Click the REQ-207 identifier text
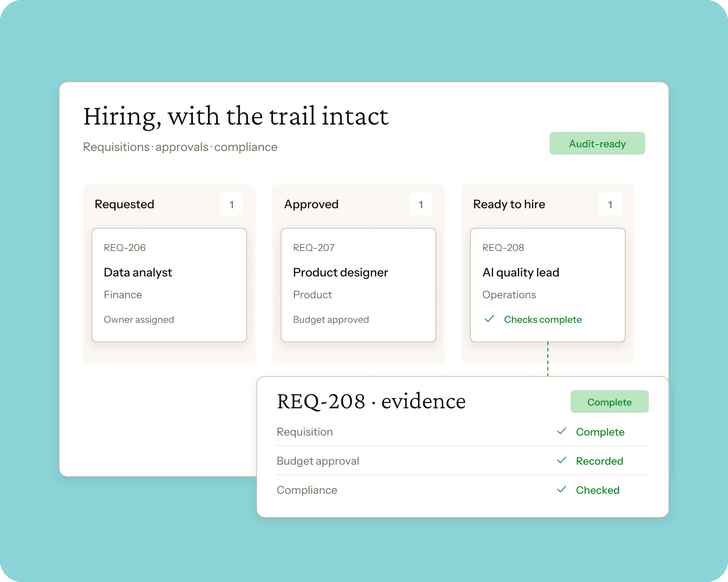The image size is (728, 582). [314, 247]
